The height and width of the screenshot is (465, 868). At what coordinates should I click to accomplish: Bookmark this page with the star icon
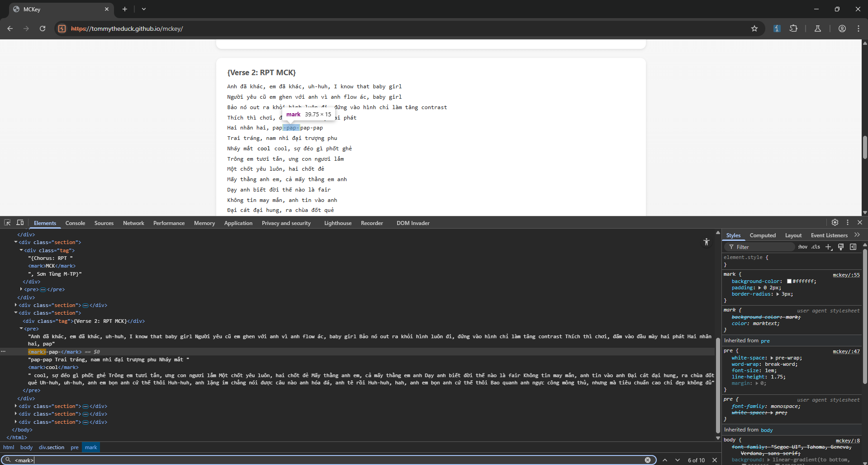click(754, 29)
